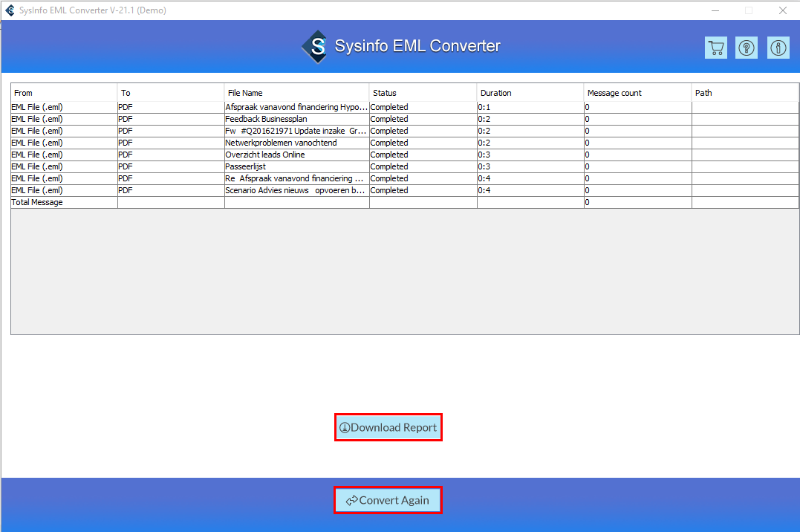Select the 'Fw #Q201621971 Update inzake' file name
This screenshot has height=532, width=800.
point(297,131)
